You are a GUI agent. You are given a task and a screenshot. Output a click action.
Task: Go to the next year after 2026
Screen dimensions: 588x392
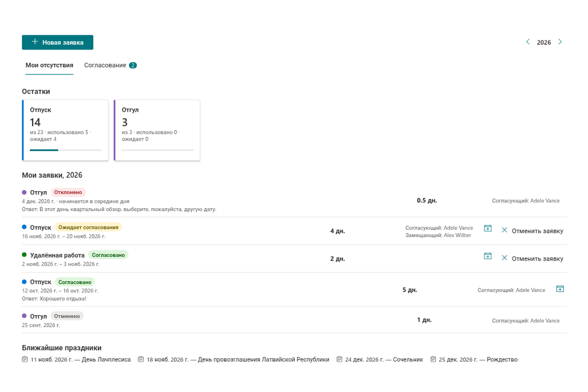[560, 42]
